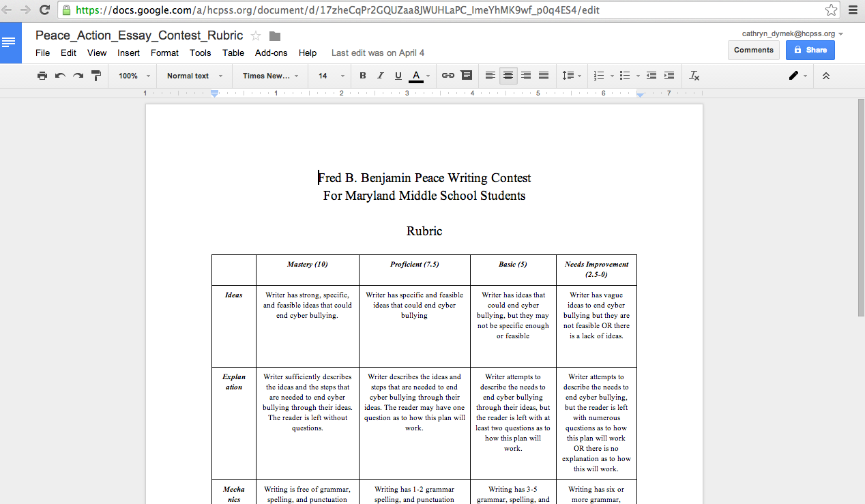Screen dimensions: 865x504
Task: Click the document title Peace_Action_Essay_Contest_Rubric
Action: [139, 35]
